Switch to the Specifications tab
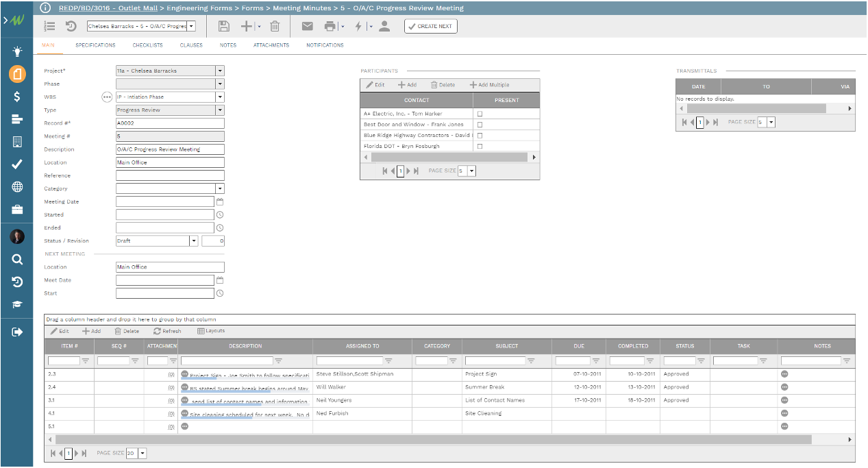The height and width of the screenshot is (468, 868). pos(95,45)
